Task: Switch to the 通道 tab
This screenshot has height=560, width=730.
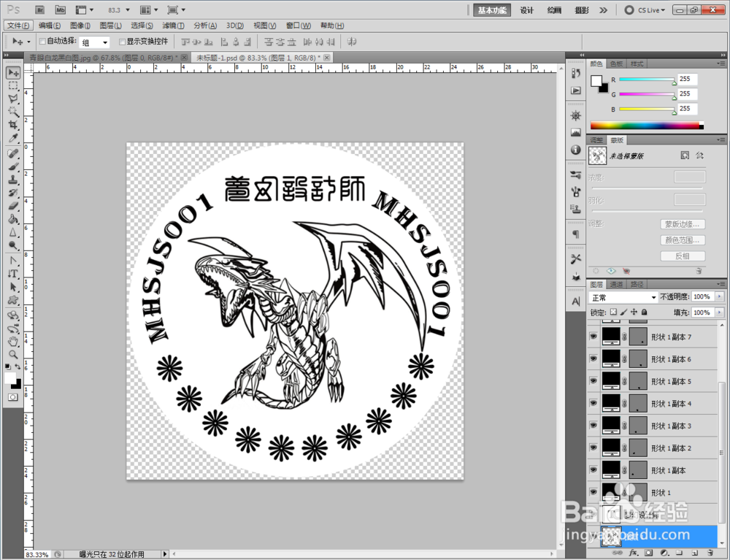Action: pyautogui.click(x=616, y=285)
